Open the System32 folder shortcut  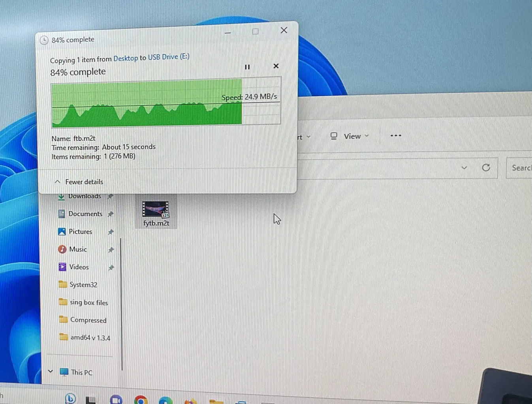tap(83, 284)
